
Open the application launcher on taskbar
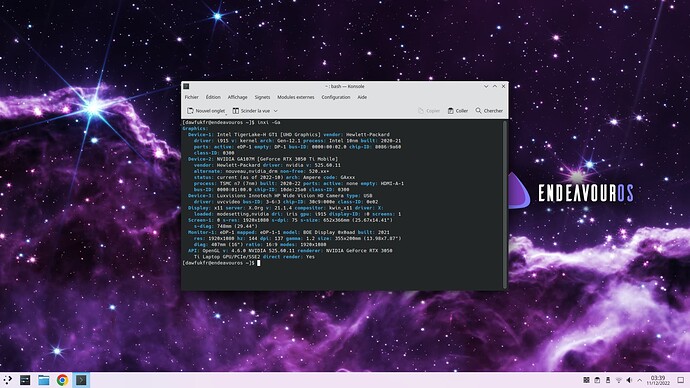point(7,380)
